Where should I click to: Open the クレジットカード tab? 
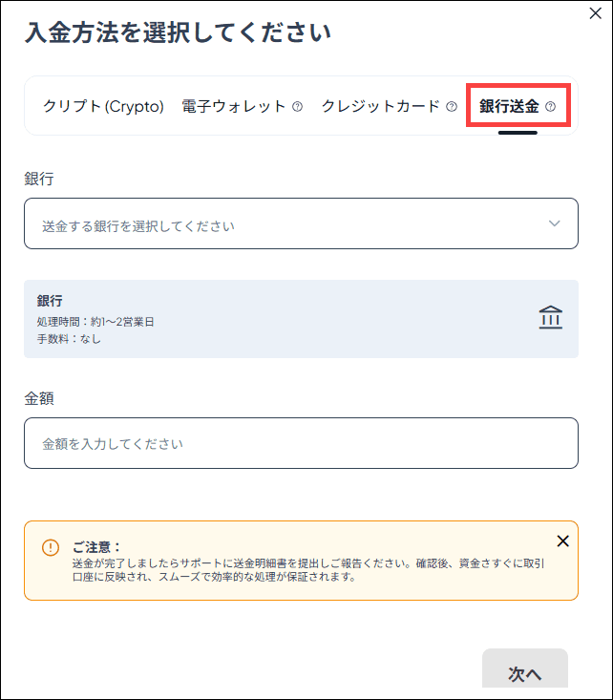click(380, 106)
